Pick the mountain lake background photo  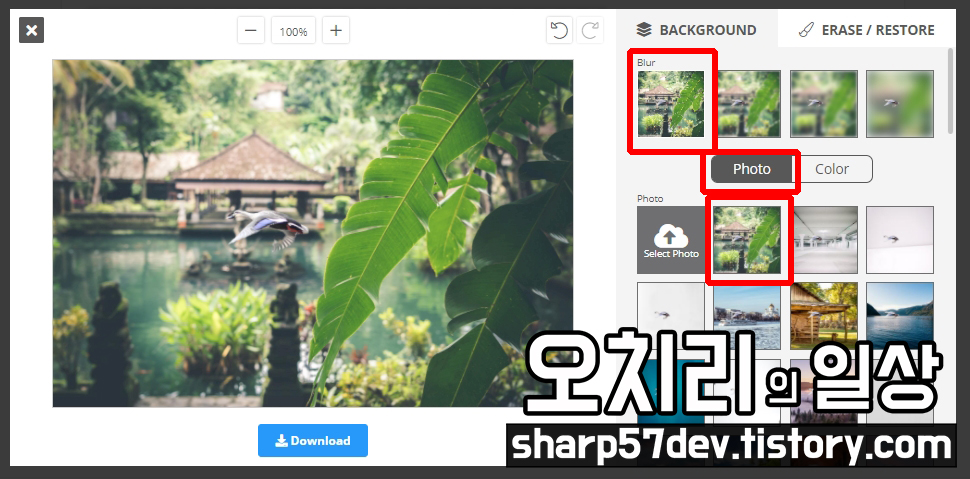(x=900, y=316)
